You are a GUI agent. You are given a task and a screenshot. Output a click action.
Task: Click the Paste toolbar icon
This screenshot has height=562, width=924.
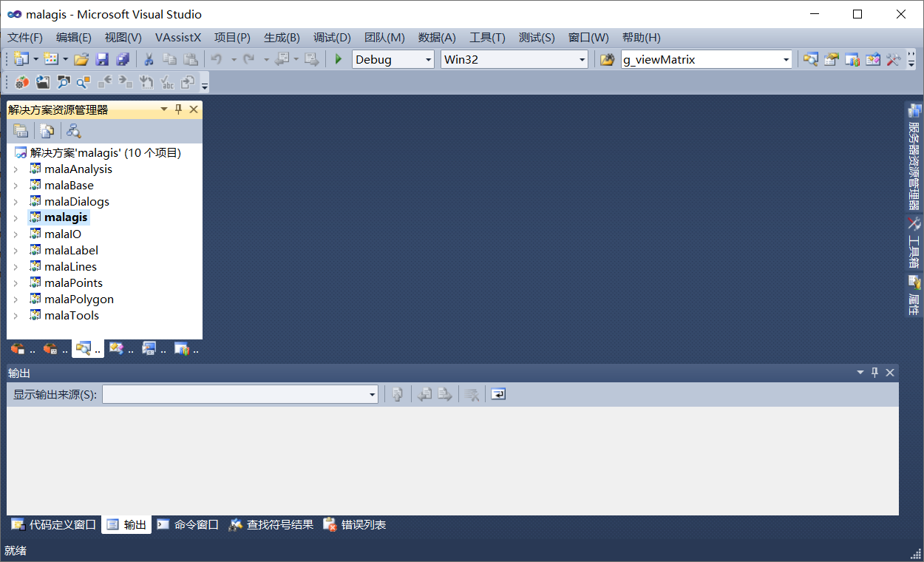click(x=191, y=59)
